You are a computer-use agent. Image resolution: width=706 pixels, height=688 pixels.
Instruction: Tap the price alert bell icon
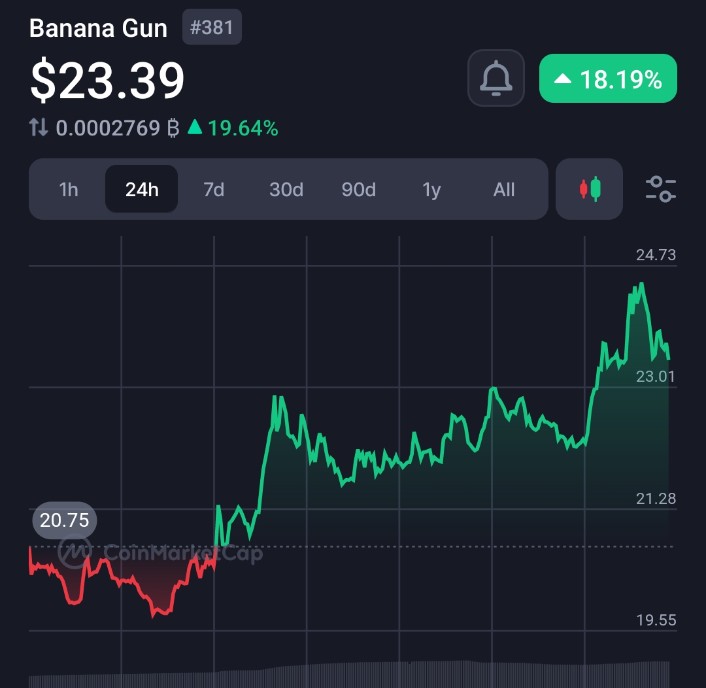click(496, 78)
